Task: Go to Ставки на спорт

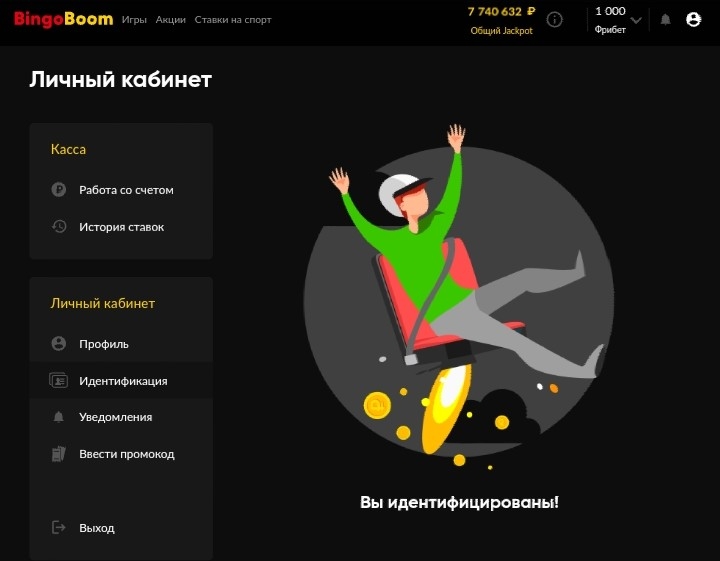Action: click(x=233, y=20)
